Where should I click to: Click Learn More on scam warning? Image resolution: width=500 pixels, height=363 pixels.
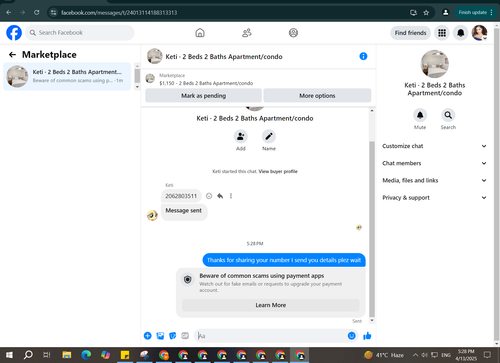click(271, 305)
